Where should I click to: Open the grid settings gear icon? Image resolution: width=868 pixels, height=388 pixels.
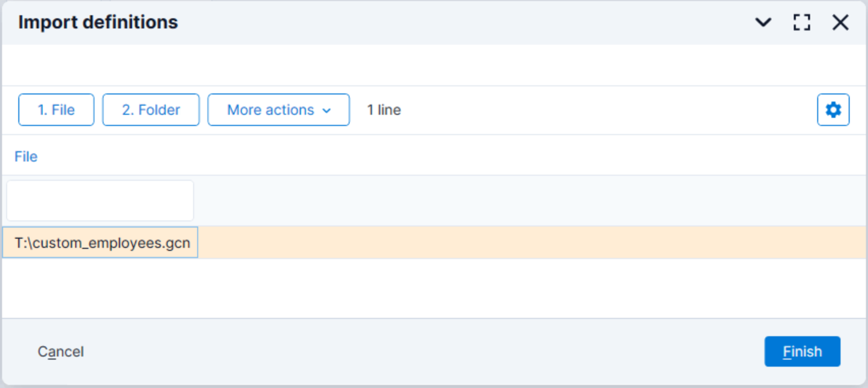833,110
